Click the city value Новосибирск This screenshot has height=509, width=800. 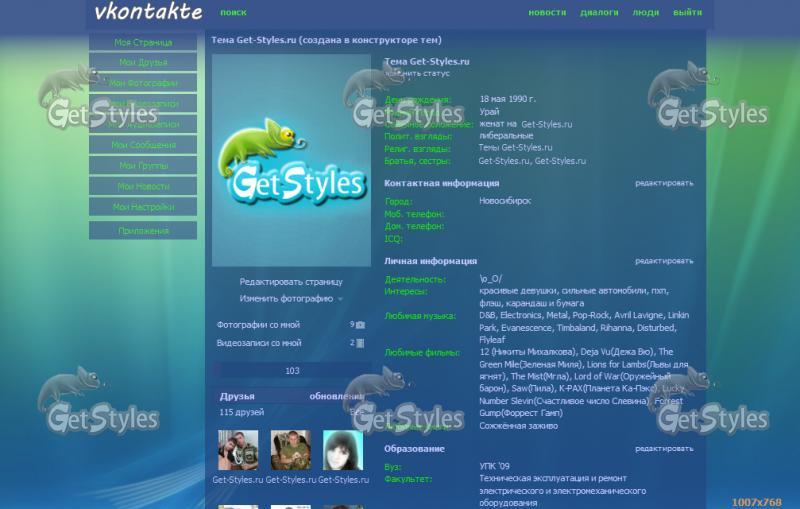(x=505, y=201)
